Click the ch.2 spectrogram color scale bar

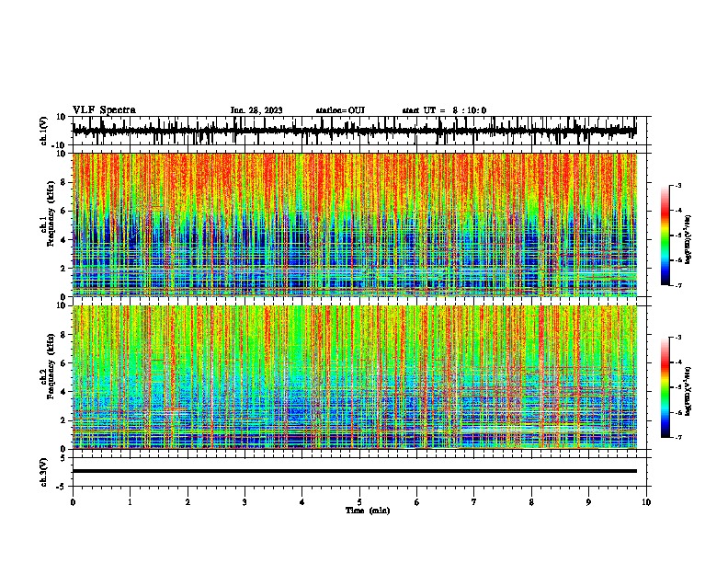[x=665, y=387]
